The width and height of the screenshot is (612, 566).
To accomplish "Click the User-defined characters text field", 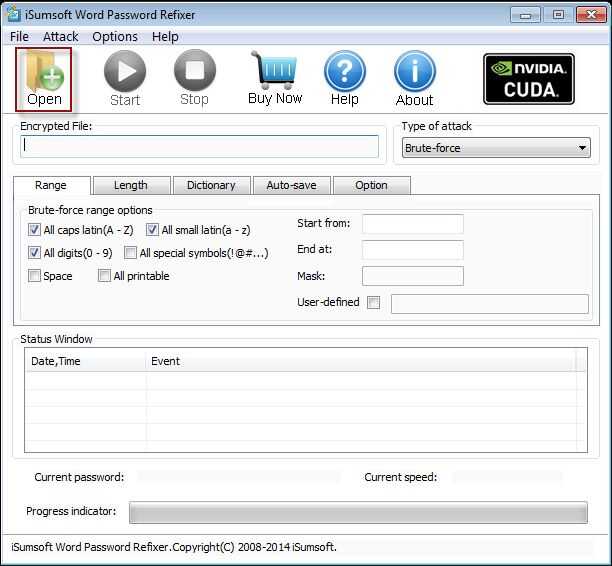I will (x=490, y=304).
